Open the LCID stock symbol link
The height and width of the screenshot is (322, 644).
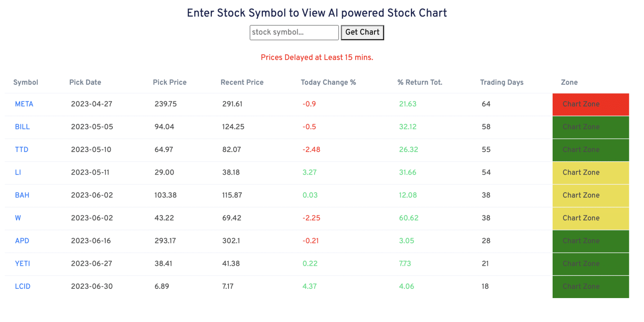click(23, 286)
